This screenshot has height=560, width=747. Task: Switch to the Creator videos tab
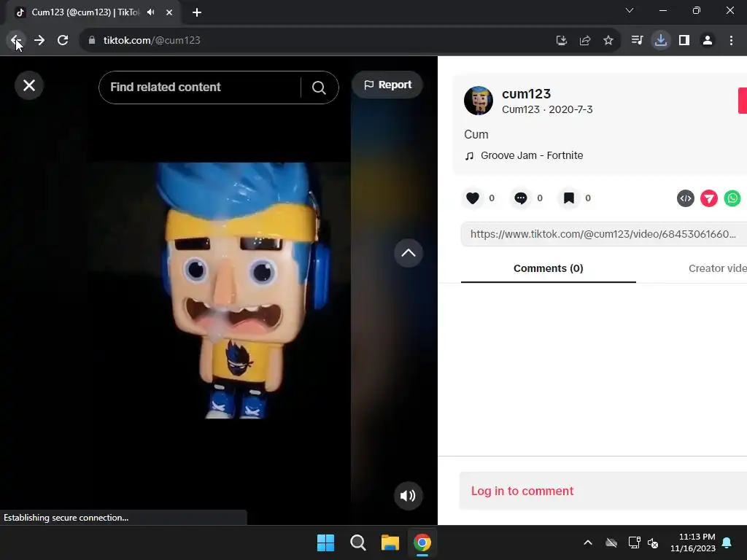coord(718,268)
